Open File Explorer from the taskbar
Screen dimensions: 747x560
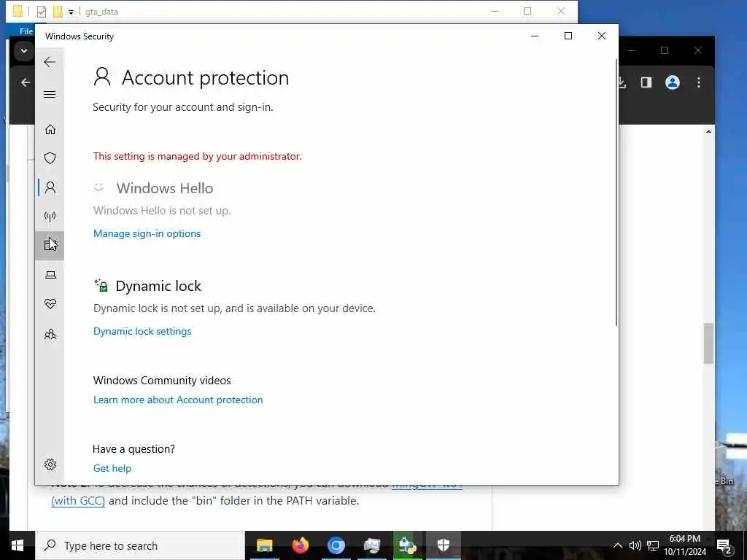point(264,545)
